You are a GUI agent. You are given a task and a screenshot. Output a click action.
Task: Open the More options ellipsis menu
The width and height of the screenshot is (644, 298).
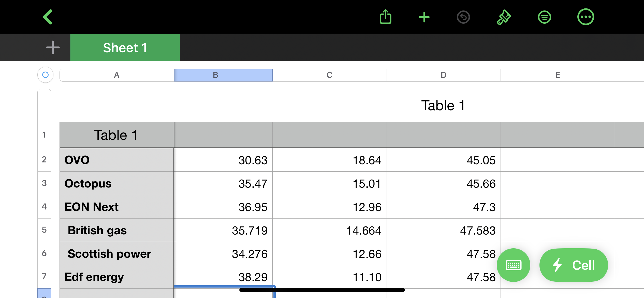tap(586, 17)
